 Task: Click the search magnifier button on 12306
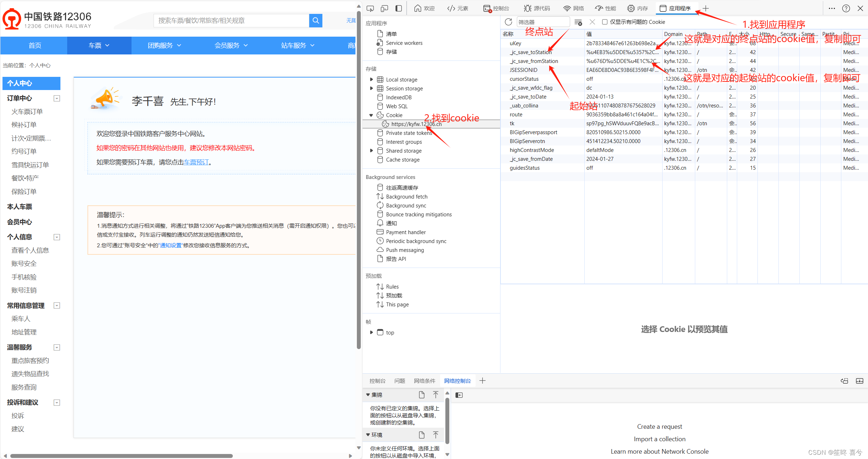(315, 21)
